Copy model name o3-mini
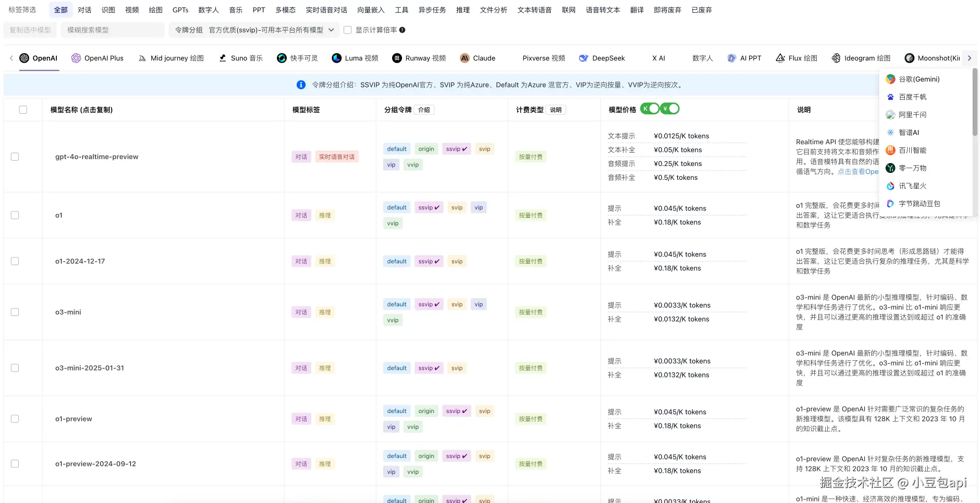This screenshot has height=503, width=980. (68, 312)
